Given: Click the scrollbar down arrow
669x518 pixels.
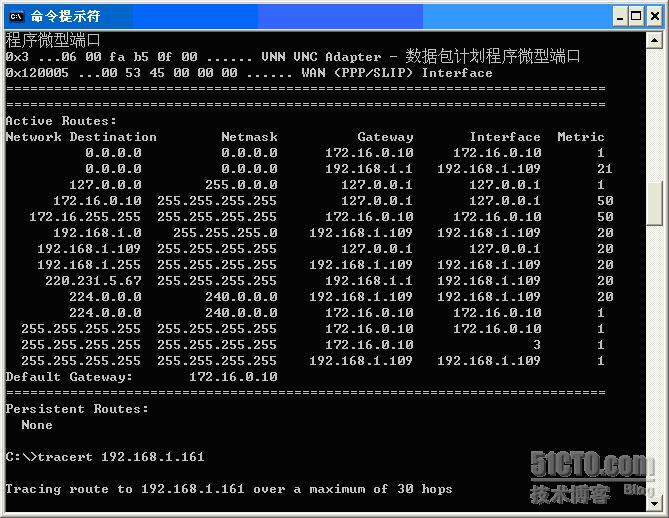Looking at the screenshot, I should [x=655, y=504].
